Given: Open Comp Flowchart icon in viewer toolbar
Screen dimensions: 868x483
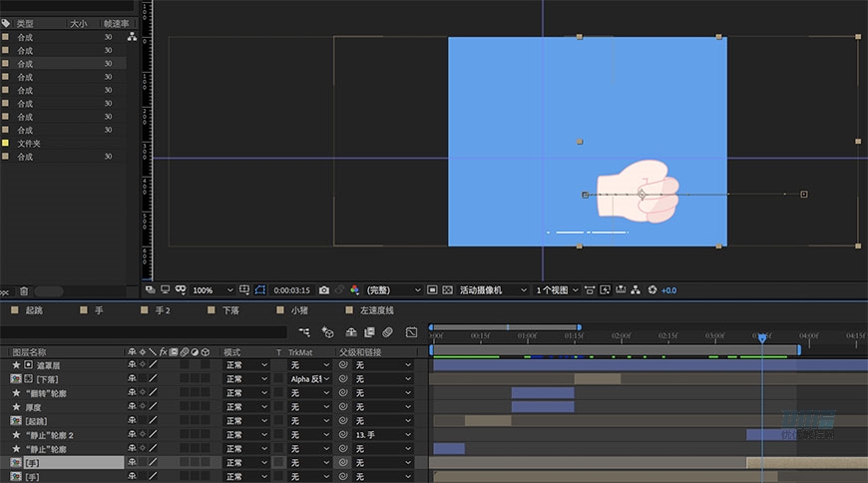Looking at the screenshot, I should pyautogui.click(x=636, y=289).
